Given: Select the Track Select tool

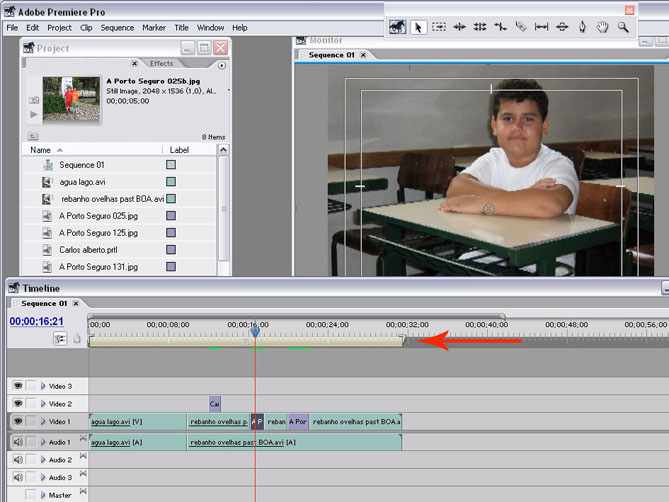Looking at the screenshot, I should coord(439,27).
